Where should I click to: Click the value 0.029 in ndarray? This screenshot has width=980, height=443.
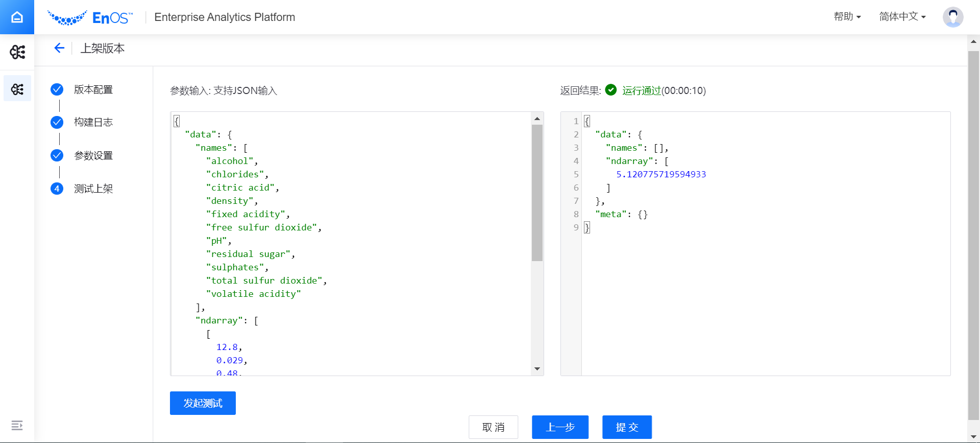(229, 360)
